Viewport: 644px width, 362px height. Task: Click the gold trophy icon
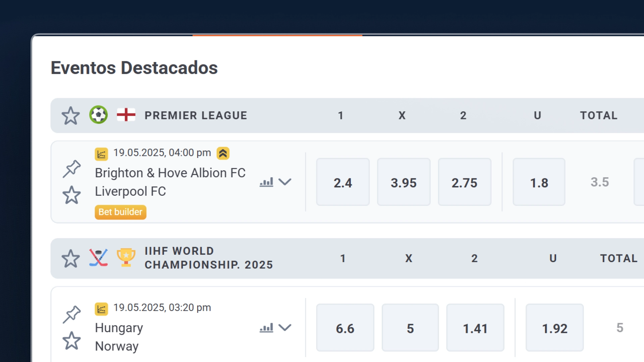tap(126, 257)
